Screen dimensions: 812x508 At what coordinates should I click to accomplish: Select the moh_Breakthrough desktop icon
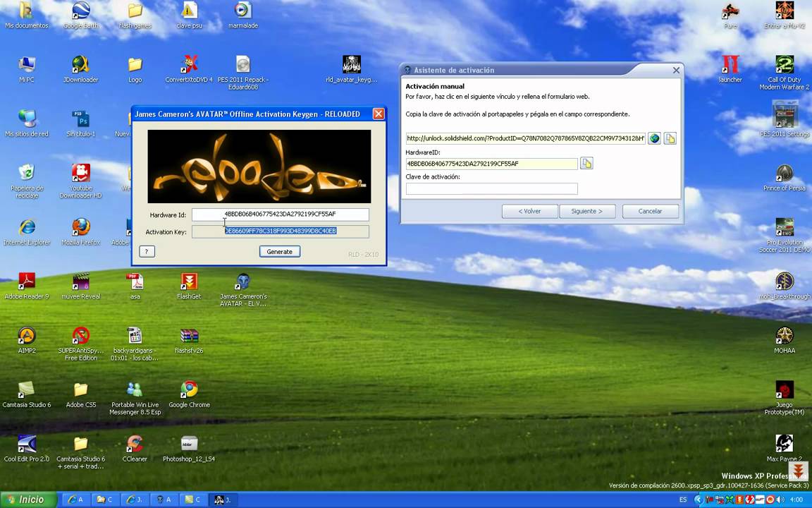(x=784, y=286)
